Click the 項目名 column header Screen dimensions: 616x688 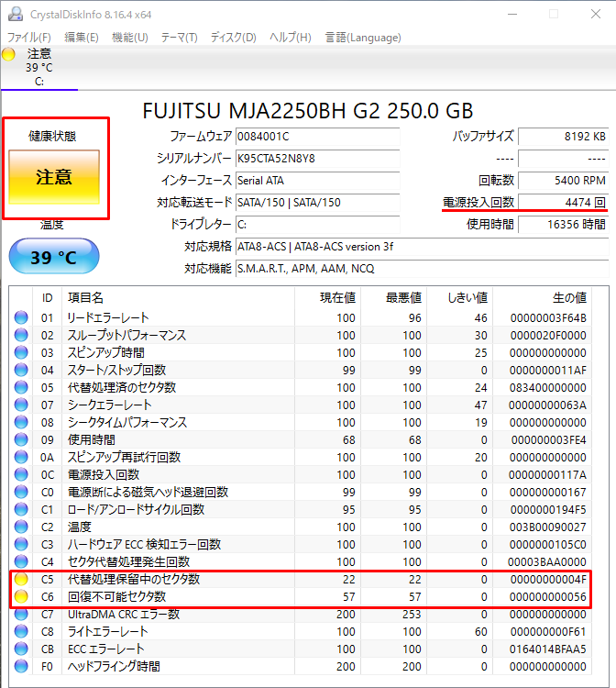(178, 298)
